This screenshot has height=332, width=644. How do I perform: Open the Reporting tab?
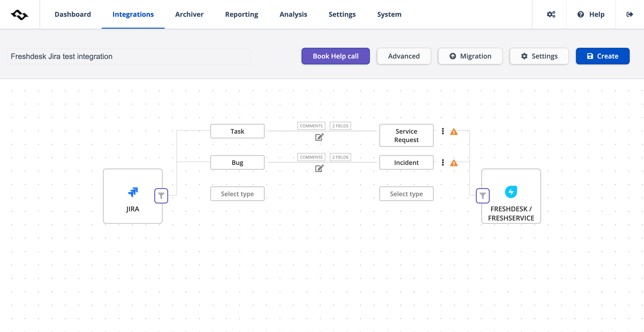click(x=241, y=14)
